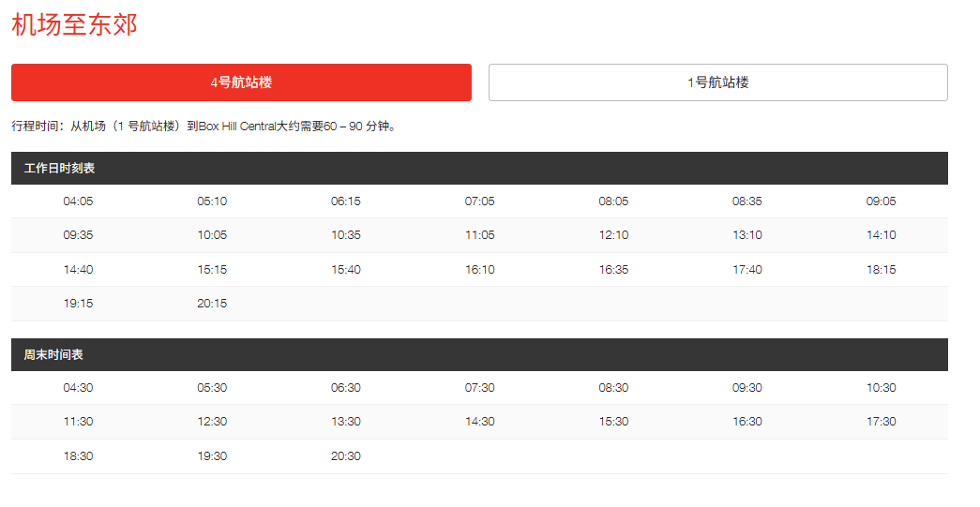
Task: Pick the 10:30 weekend departure
Action: click(881, 388)
